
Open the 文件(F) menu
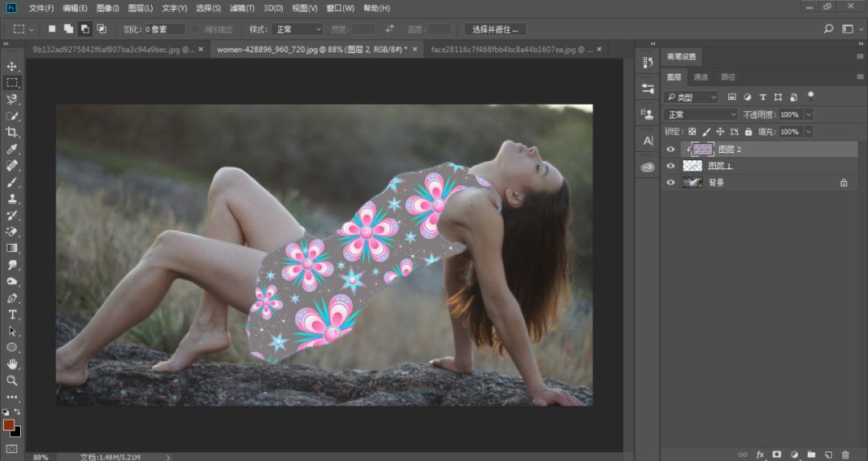pos(42,8)
